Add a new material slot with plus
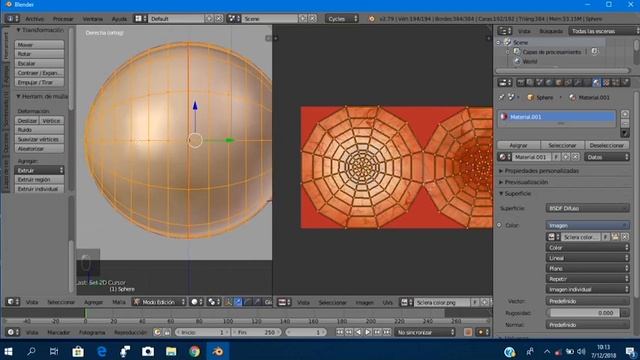This screenshot has width=640, height=360. pos(625,114)
